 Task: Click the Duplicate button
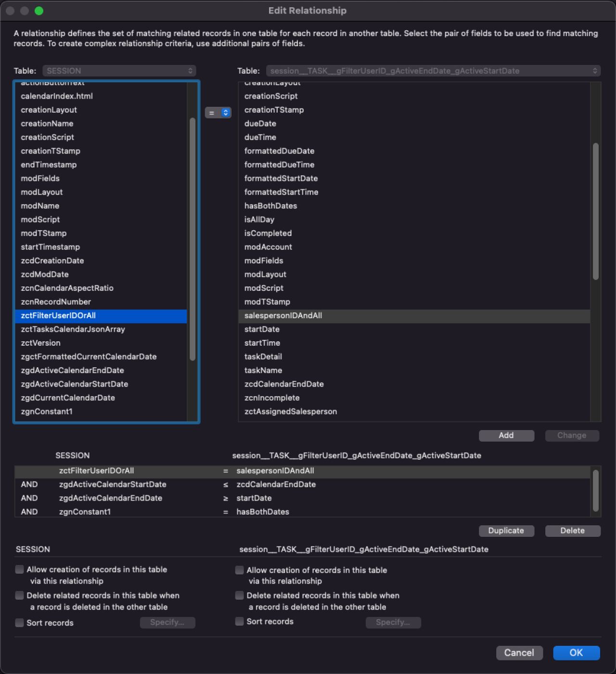coord(506,531)
